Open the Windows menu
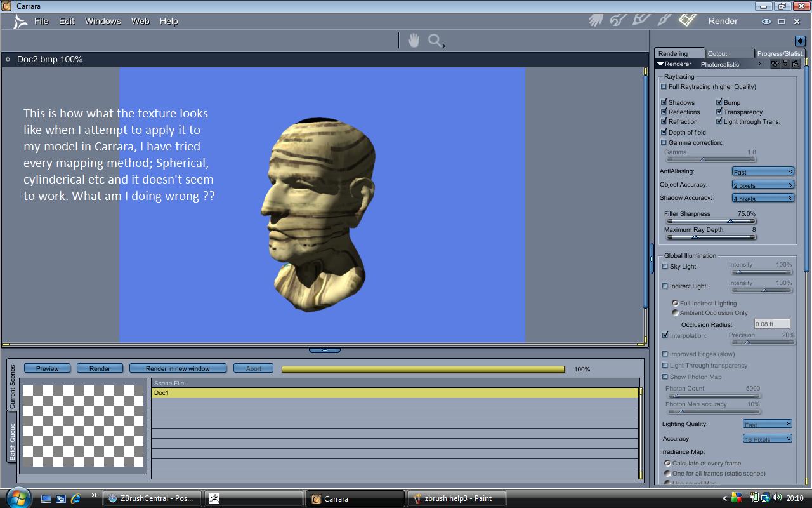Screen dimensions: 812x508 click(103, 21)
